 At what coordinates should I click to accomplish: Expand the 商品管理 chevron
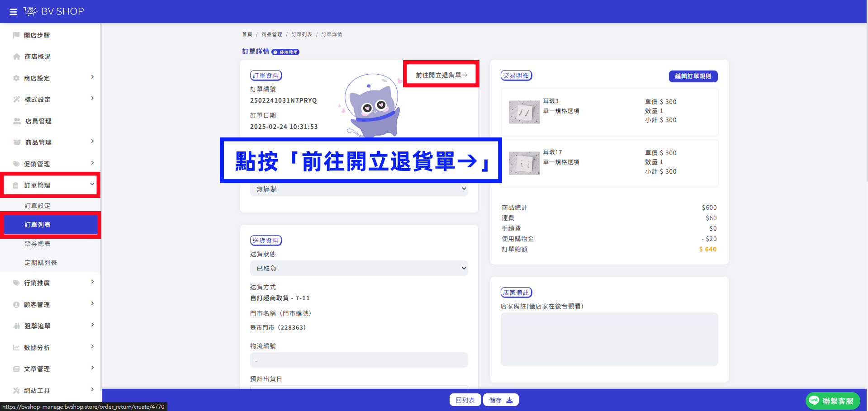pyautogui.click(x=92, y=142)
